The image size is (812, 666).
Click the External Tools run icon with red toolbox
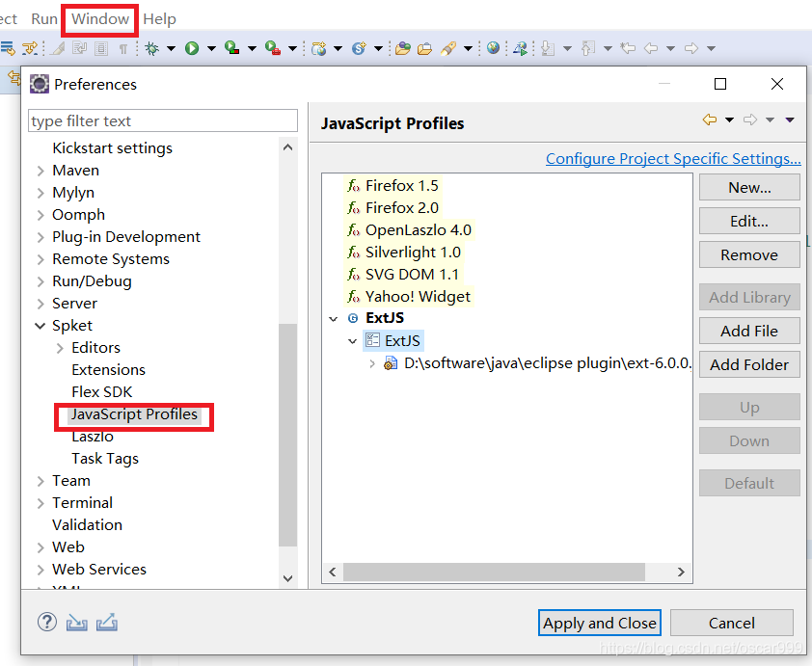click(272, 48)
